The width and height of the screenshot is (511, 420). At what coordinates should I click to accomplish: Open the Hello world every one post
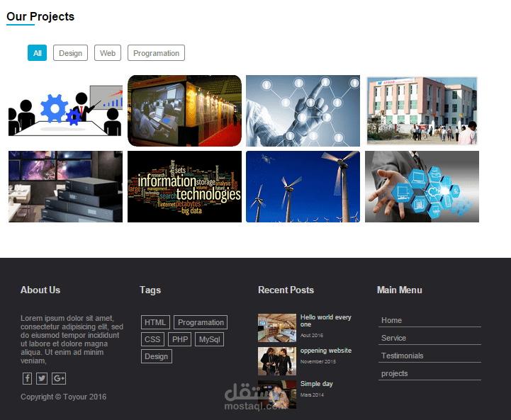pyautogui.click(x=325, y=321)
